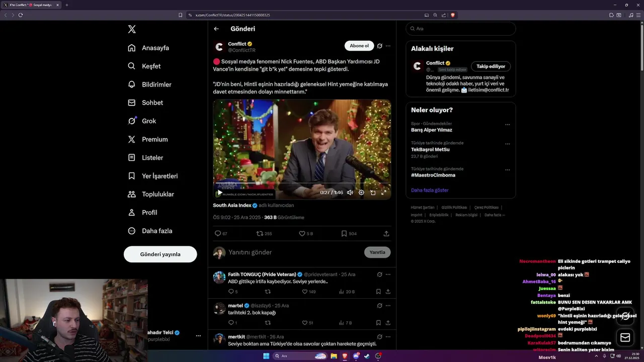This screenshot has width=644, height=362.
Task: Open options for Barış Alper Yılmaz trend
Action: [x=507, y=125]
